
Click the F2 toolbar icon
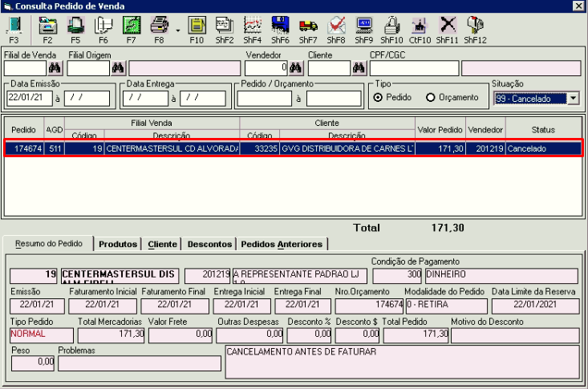47,26
